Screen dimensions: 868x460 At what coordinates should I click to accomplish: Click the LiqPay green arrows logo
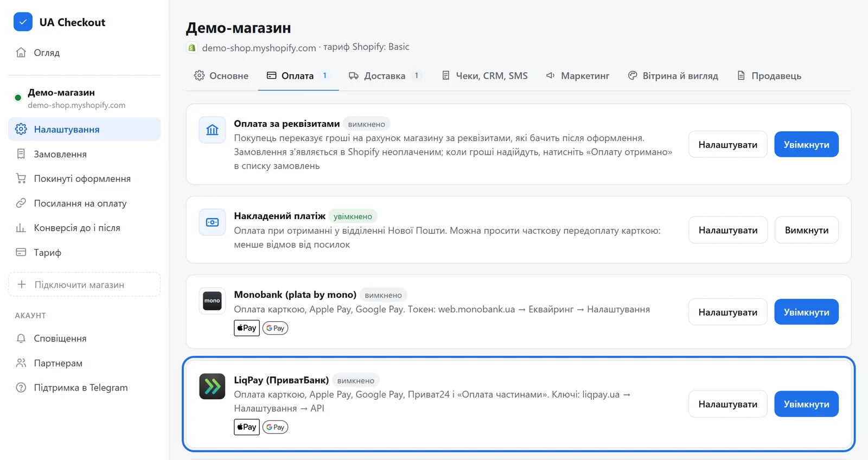click(x=212, y=386)
